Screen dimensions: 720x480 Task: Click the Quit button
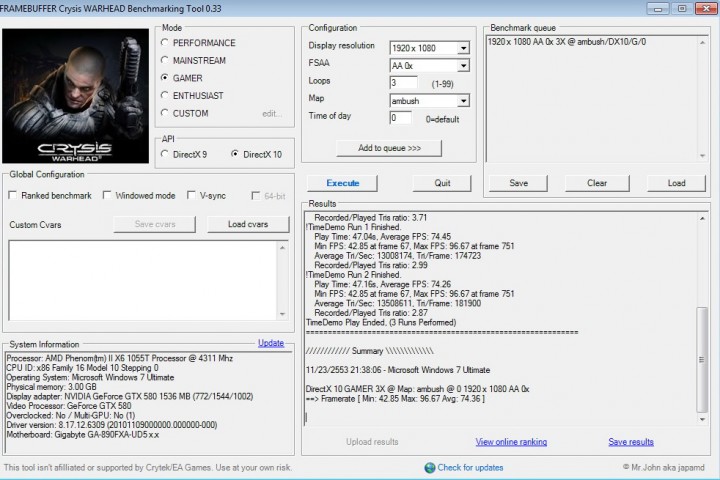pyautogui.click(x=442, y=183)
